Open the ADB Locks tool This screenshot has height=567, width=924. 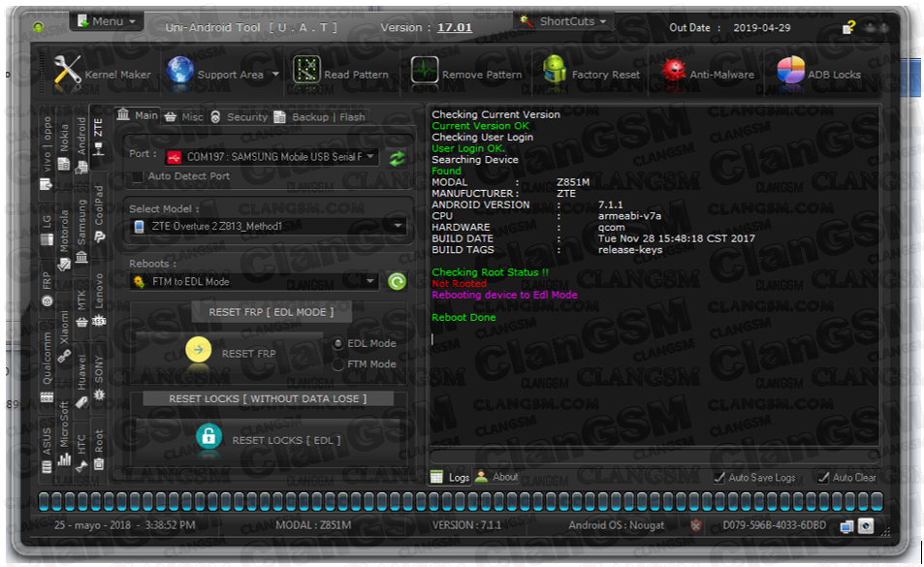(x=818, y=75)
